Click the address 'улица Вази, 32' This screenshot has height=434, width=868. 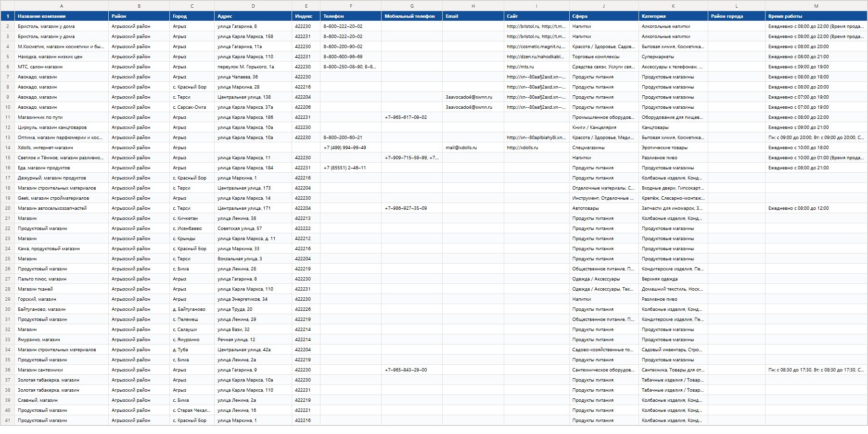click(x=253, y=330)
